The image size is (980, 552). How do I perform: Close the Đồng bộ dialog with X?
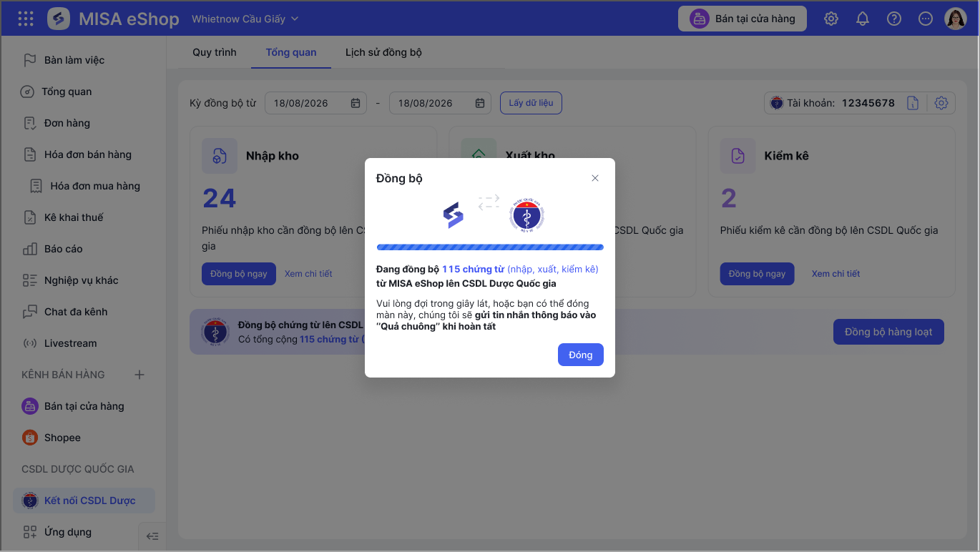595,178
